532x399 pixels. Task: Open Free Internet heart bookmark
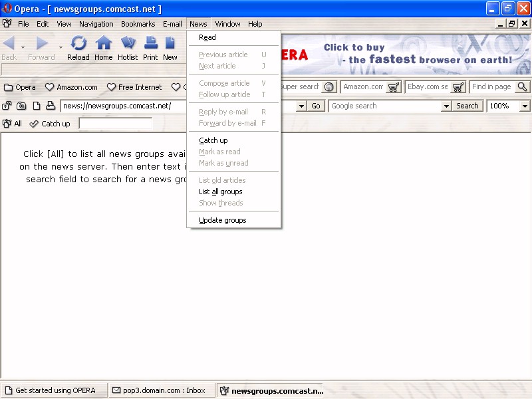point(111,87)
